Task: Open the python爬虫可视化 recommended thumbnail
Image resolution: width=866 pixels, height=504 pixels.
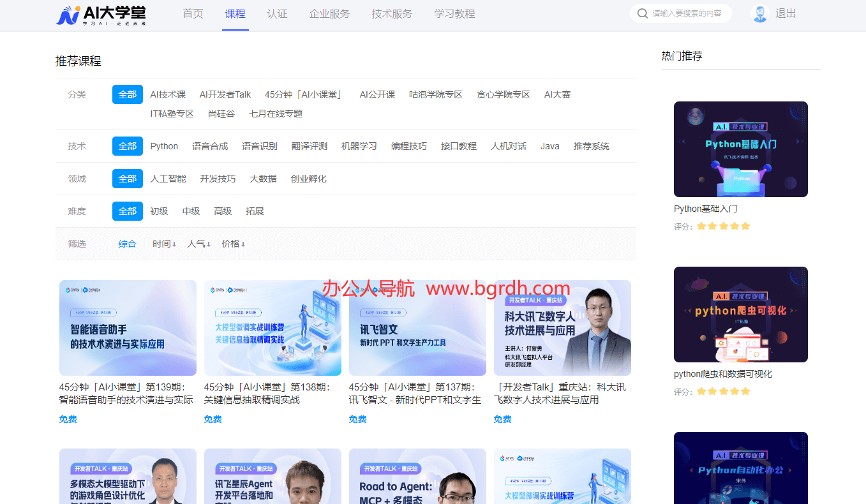Action: [x=741, y=315]
